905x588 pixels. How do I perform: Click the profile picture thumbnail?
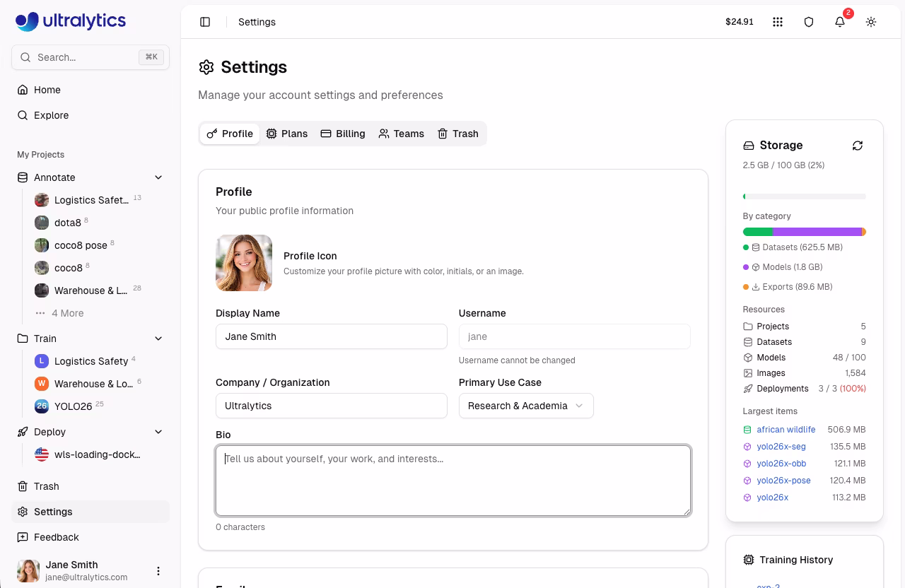tap(243, 263)
